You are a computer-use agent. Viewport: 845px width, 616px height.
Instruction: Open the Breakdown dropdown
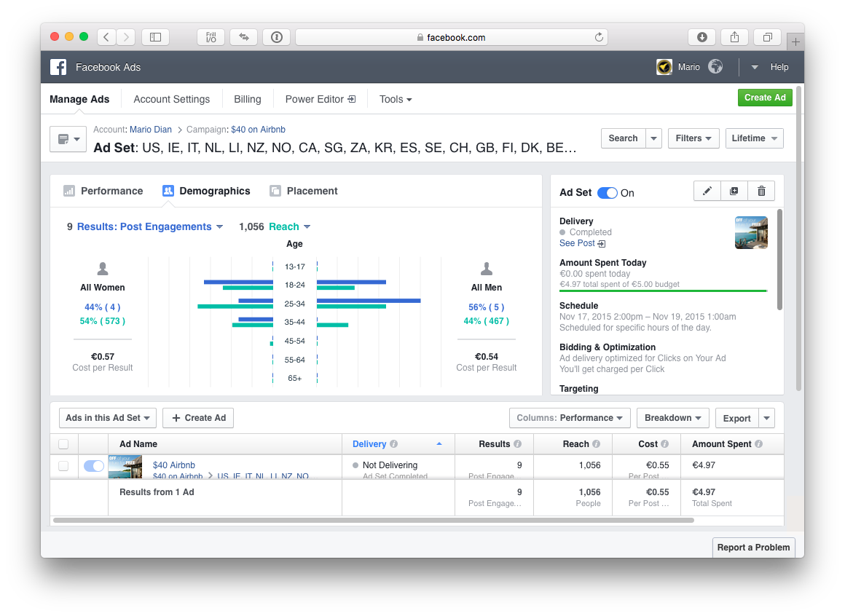pyautogui.click(x=673, y=418)
